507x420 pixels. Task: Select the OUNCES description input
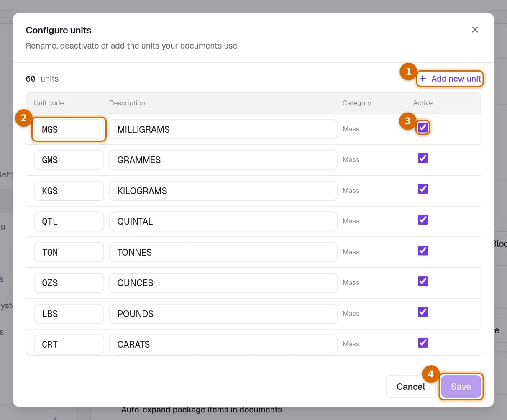pos(223,283)
